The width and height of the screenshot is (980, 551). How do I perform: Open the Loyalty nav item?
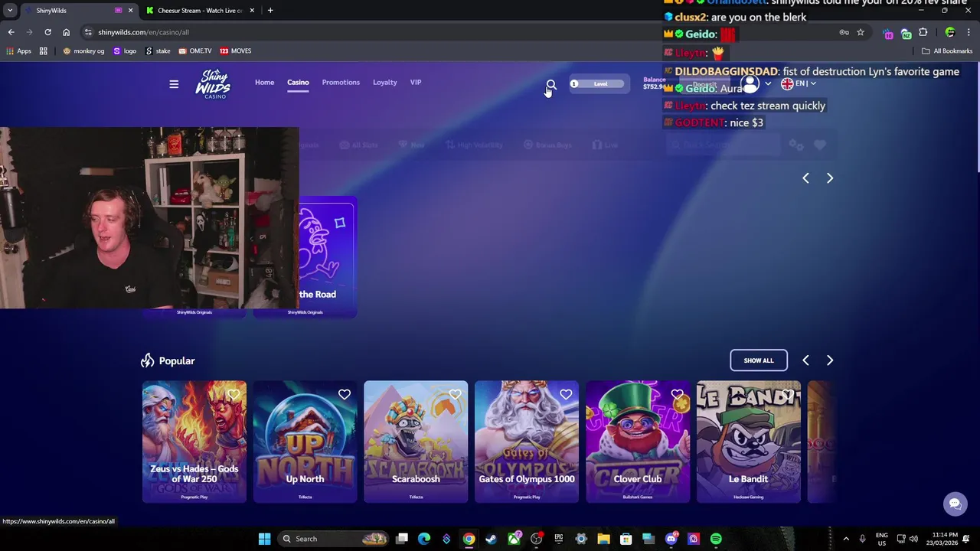[x=384, y=83]
